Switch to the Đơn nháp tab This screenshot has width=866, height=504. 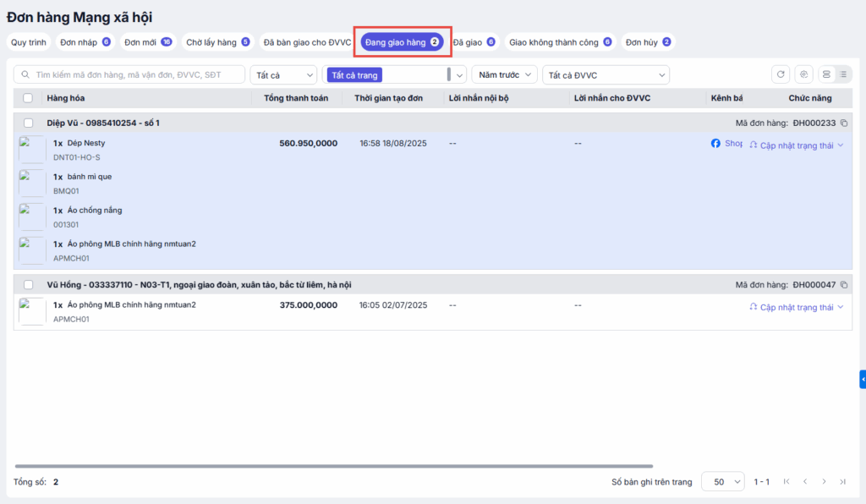85,42
